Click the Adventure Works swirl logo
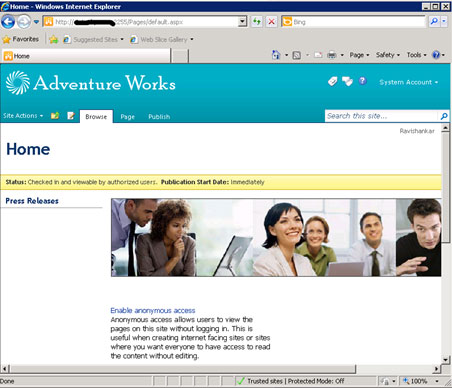Image resolution: width=452 pixels, height=388 pixels. (x=18, y=83)
